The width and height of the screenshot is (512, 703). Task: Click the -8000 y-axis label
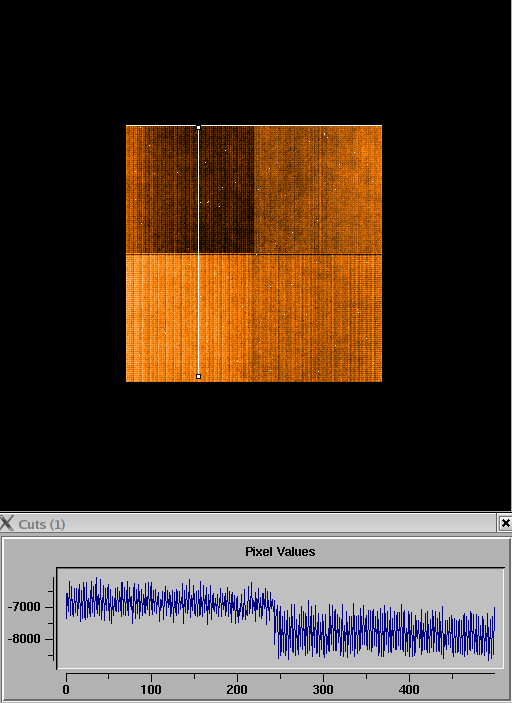pos(24,639)
